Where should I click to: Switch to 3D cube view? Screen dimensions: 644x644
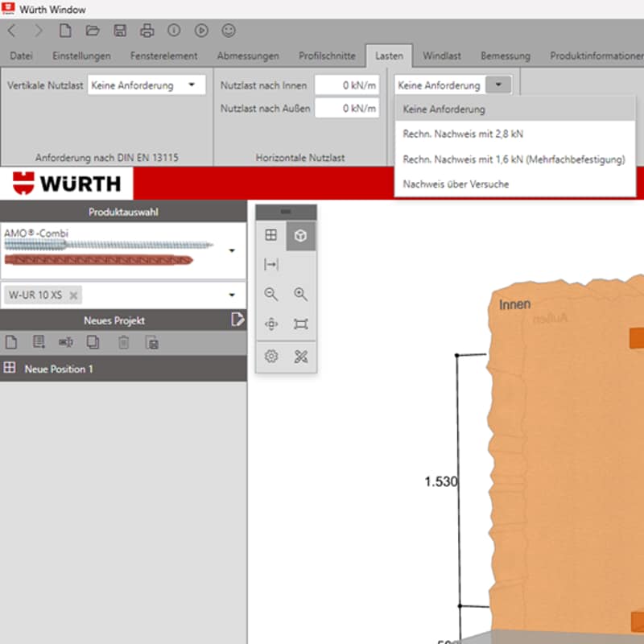pyautogui.click(x=300, y=235)
